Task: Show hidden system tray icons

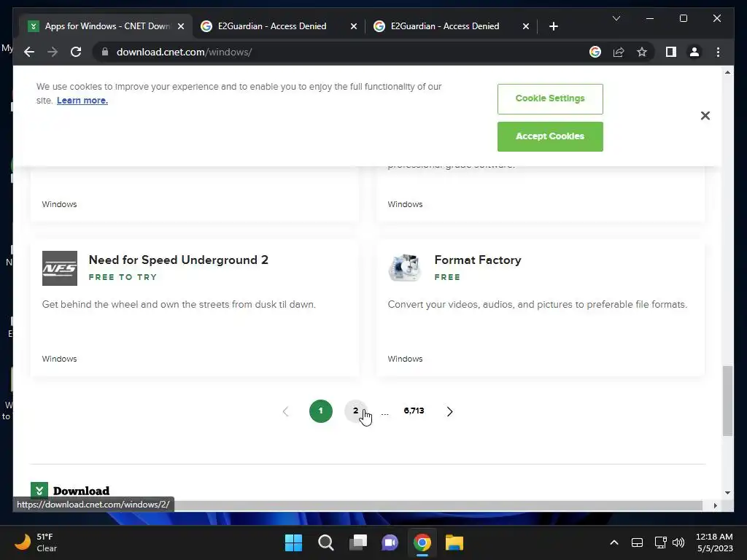Action: point(614,542)
